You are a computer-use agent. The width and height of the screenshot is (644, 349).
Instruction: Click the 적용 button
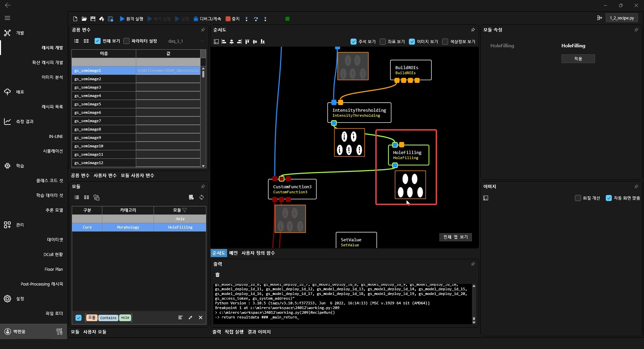578,59
